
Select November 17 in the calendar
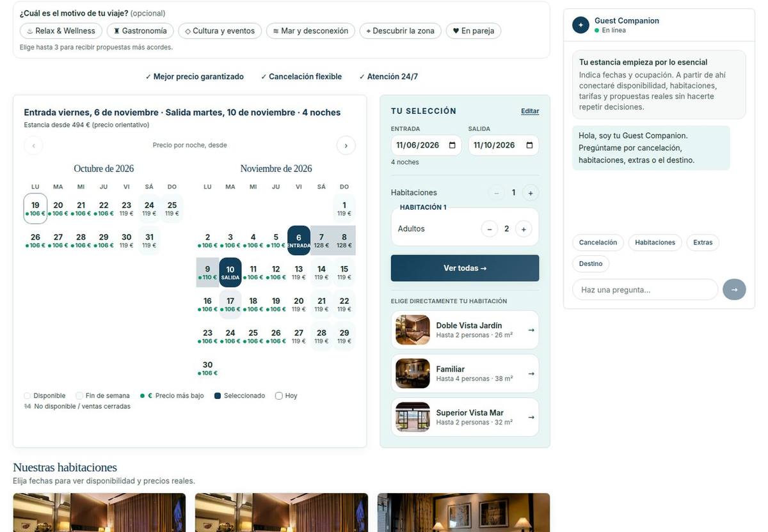pyautogui.click(x=230, y=304)
